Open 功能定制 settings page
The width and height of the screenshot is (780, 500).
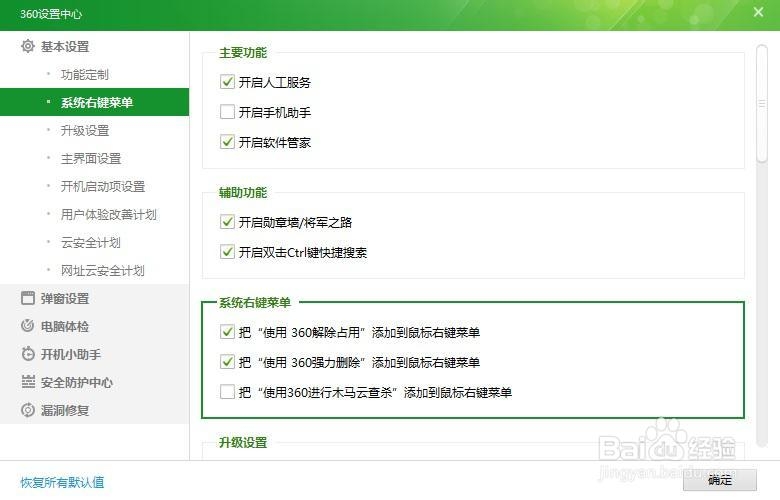pos(85,75)
